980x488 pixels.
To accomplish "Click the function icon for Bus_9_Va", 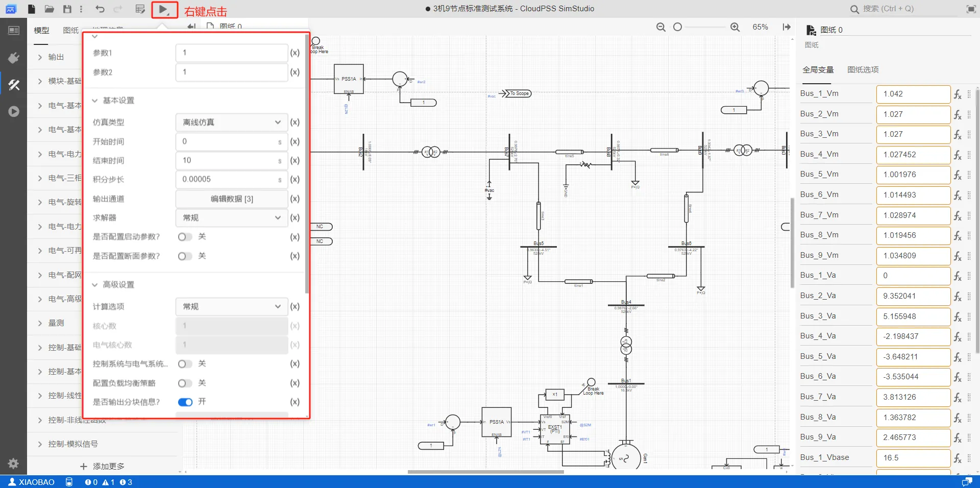I will click(x=958, y=438).
